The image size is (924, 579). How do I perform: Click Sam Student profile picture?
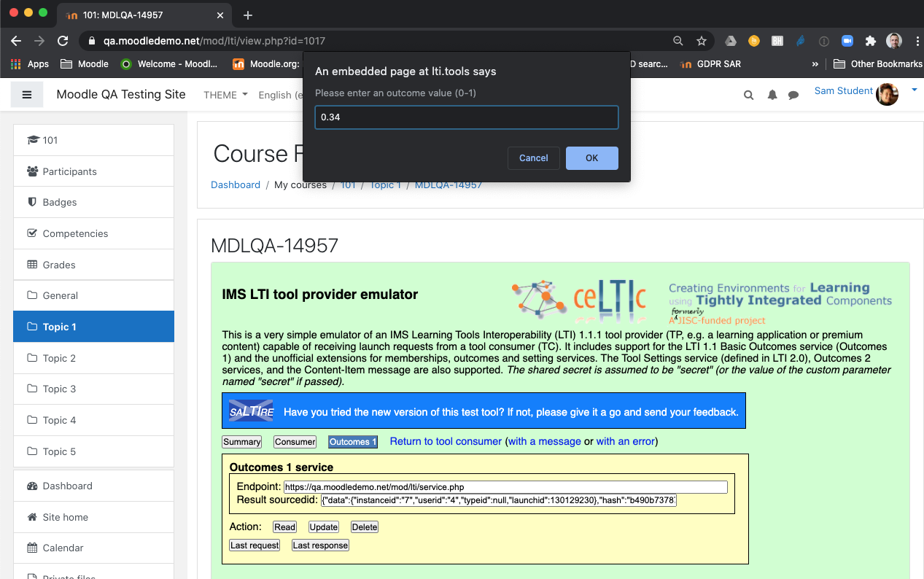(887, 94)
